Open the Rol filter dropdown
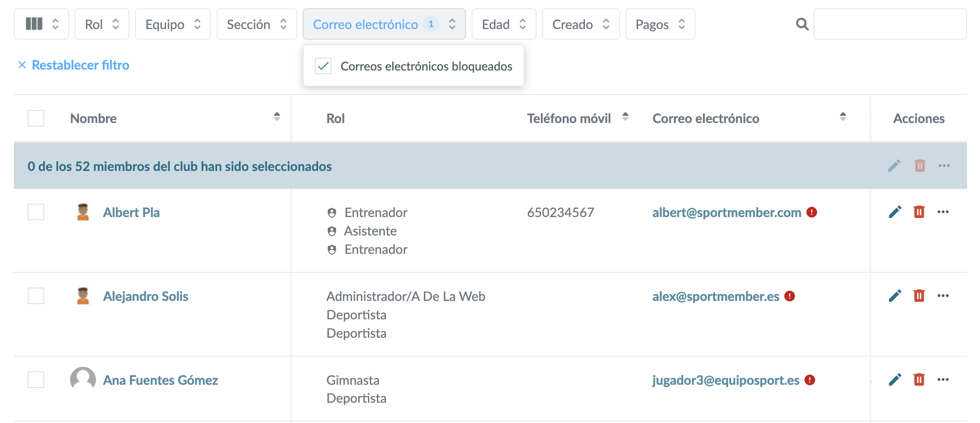 pos(102,24)
